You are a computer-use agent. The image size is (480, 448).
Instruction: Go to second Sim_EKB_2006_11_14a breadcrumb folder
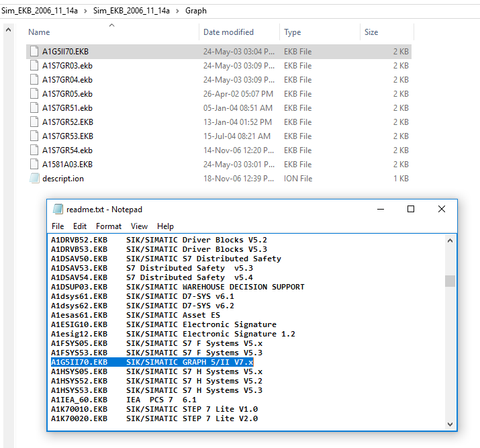point(132,11)
